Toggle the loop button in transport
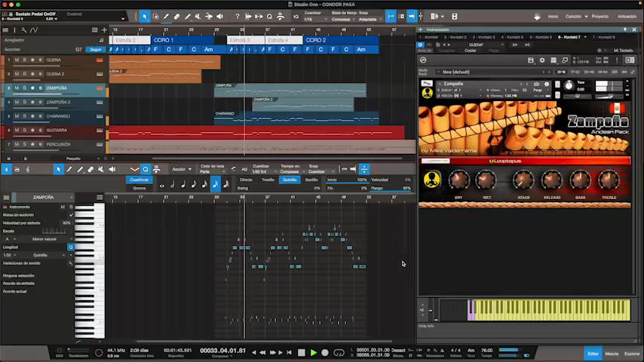The image size is (644, 362). click(x=339, y=352)
